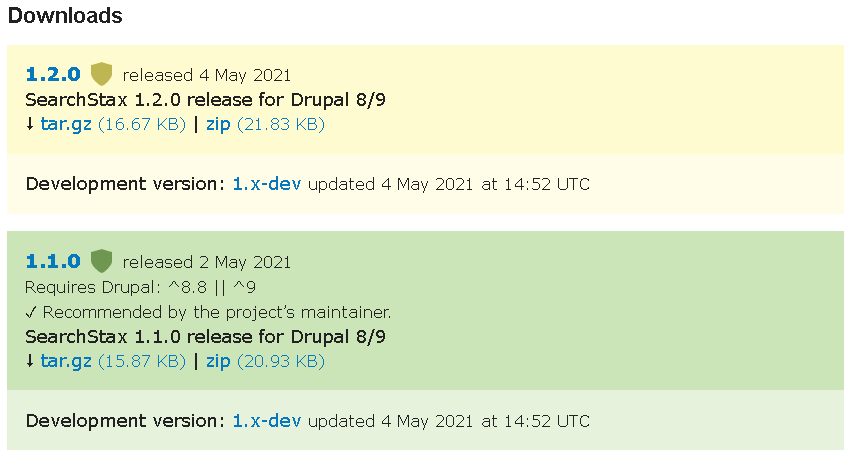Click the 'released 2 May 2021' text
The height and width of the screenshot is (450, 848).
tap(207, 262)
